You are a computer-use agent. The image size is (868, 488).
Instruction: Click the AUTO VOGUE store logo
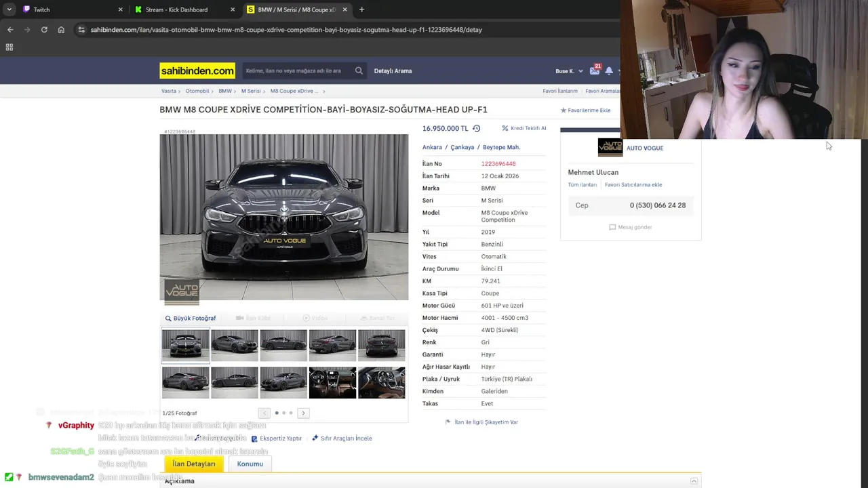[610, 147]
